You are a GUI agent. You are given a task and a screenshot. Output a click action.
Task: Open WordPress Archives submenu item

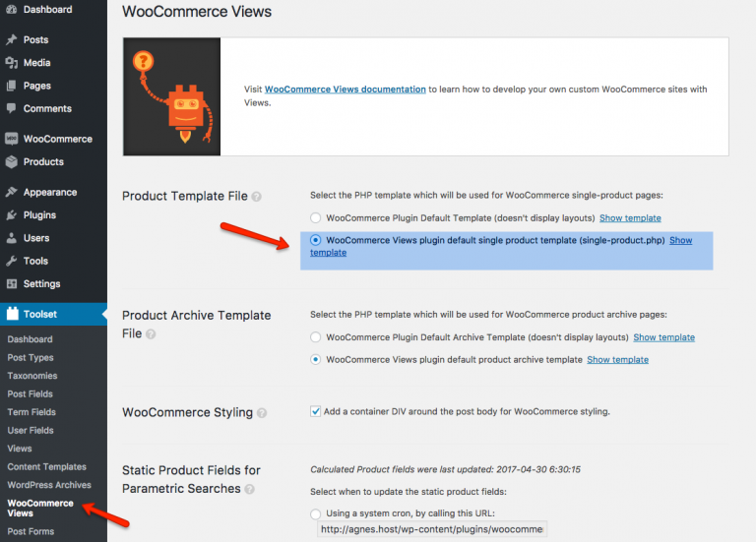coord(49,485)
